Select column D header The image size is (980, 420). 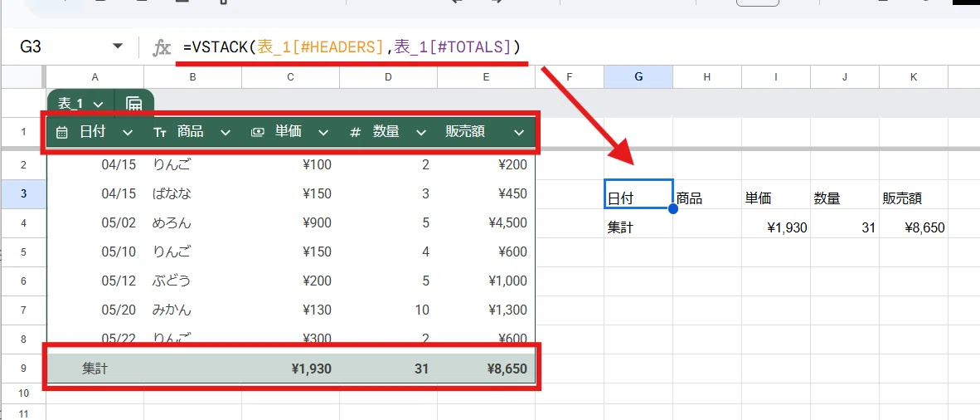click(x=389, y=77)
